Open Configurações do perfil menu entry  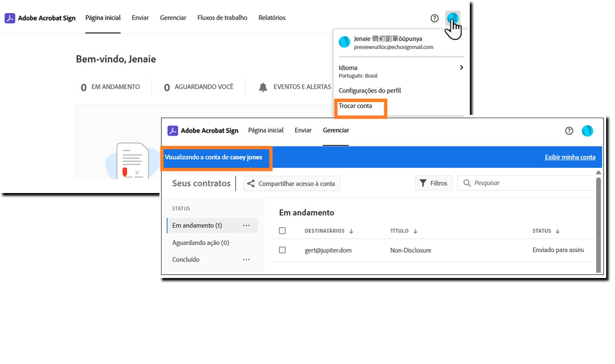(370, 91)
